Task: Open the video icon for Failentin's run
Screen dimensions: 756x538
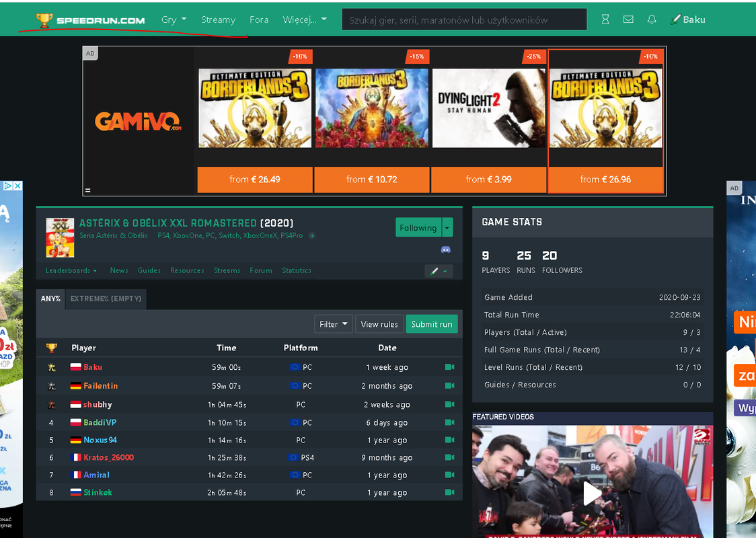Action: point(449,385)
